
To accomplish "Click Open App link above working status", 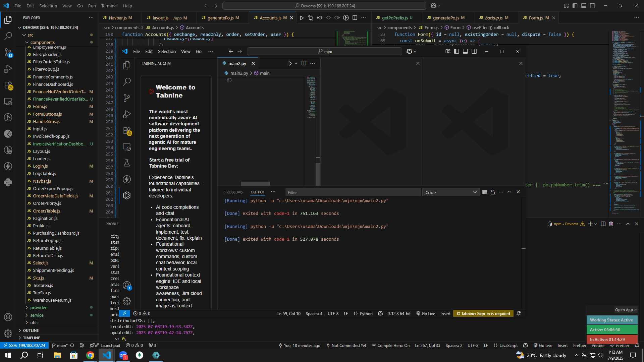I will click(x=625, y=310).
